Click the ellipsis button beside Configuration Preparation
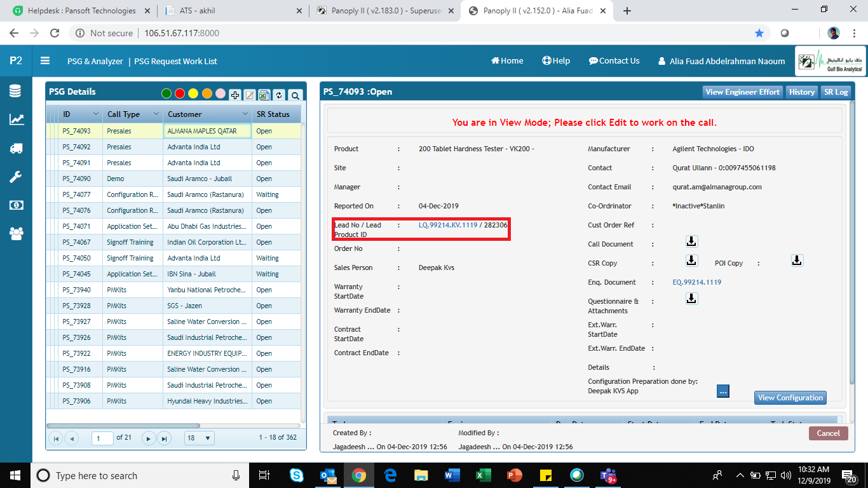The width and height of the screenshot is (868, 488). point(723,391)
